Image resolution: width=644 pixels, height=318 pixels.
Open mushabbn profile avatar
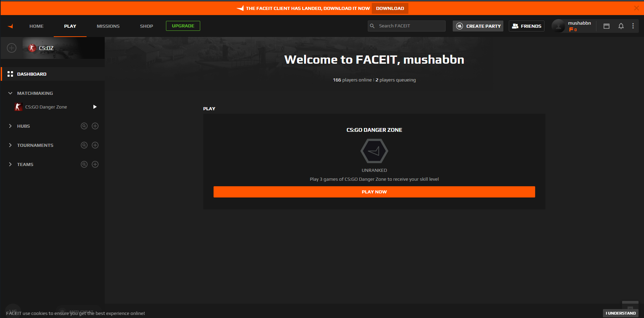[x=558, y=26]
